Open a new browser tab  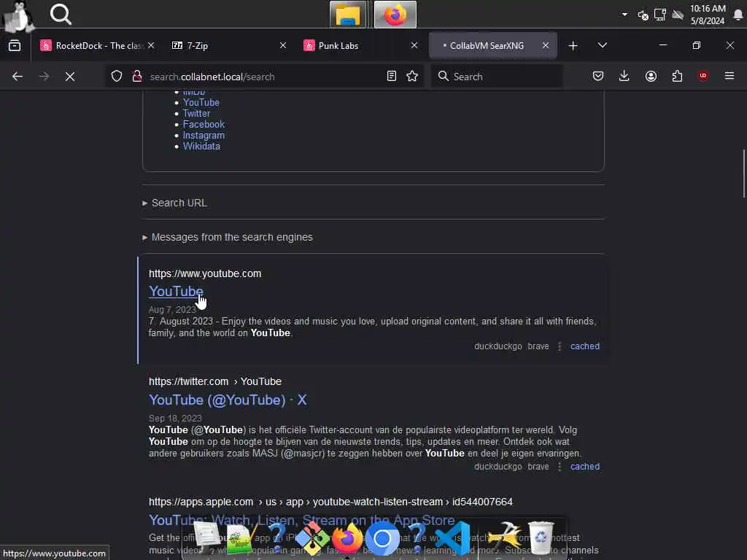click(573, 45)
